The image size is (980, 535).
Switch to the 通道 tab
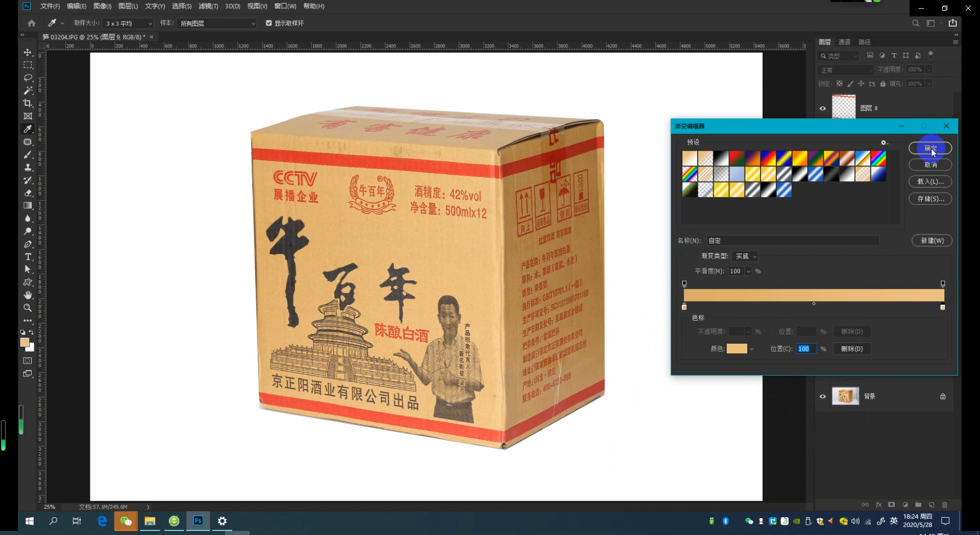pos(844,42)
